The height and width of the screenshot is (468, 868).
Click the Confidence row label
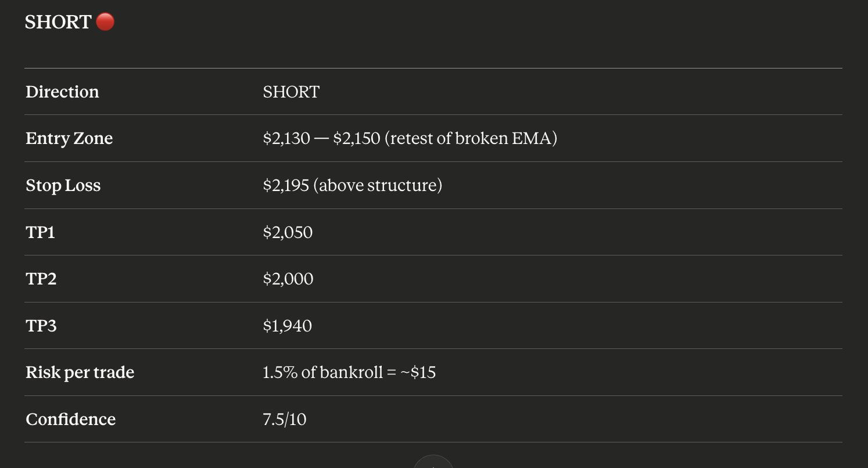(70, 419)
